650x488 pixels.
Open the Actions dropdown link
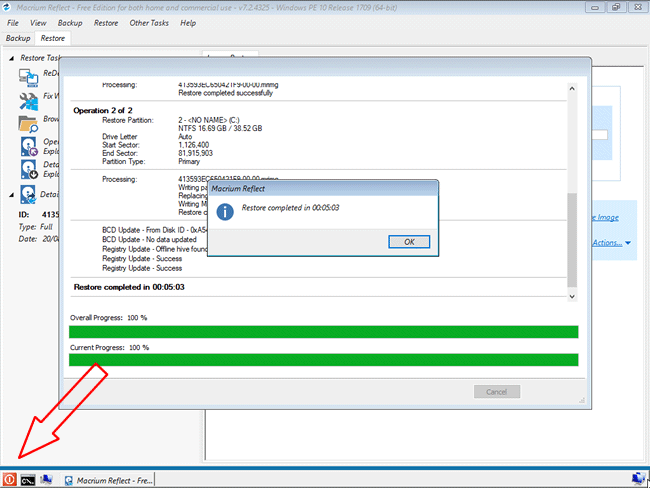(x=611, y=243)
